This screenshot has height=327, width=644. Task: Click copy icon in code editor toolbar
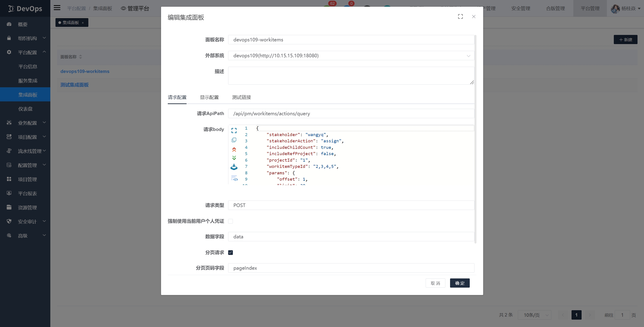(234, 140)
